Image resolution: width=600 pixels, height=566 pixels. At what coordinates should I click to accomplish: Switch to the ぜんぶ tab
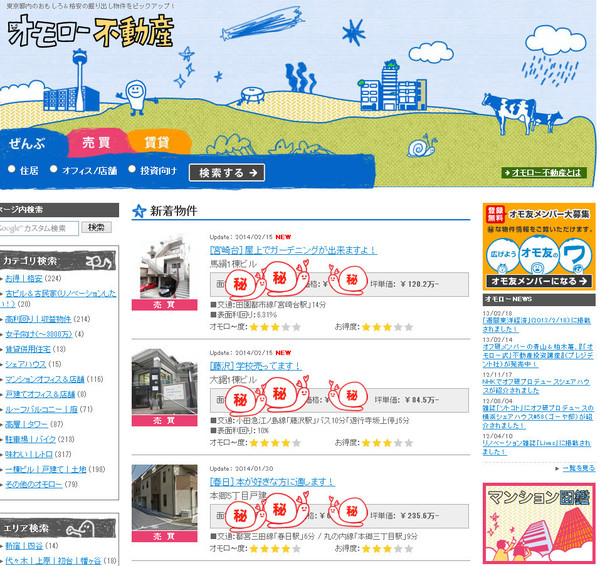(30, 143)
